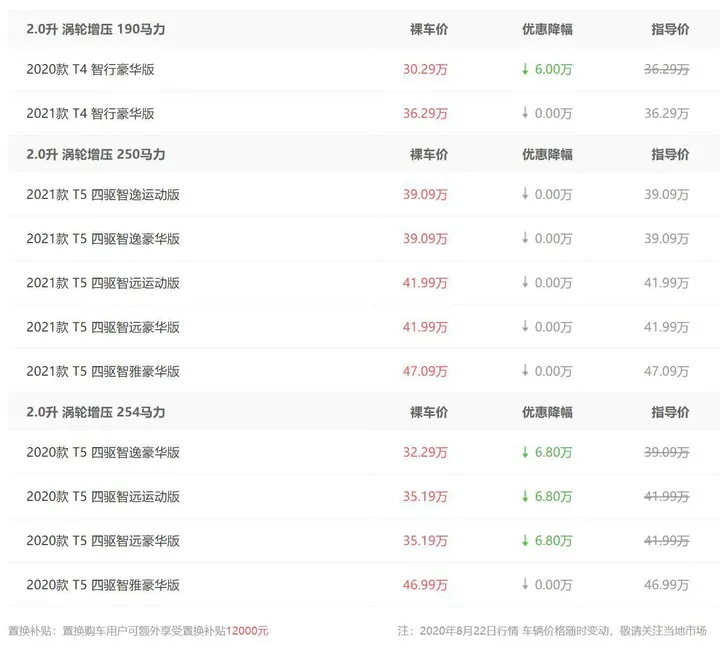Pick '2020款 T5 四驱智雅豪华版' model name
Viewport: 720px width, 655px height.
coord(103,585)
